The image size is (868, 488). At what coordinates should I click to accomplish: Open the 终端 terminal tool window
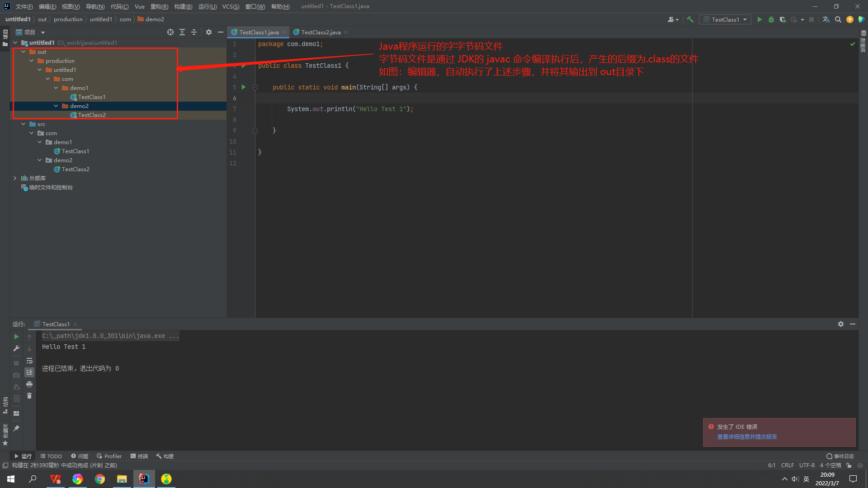pos(139,456)
